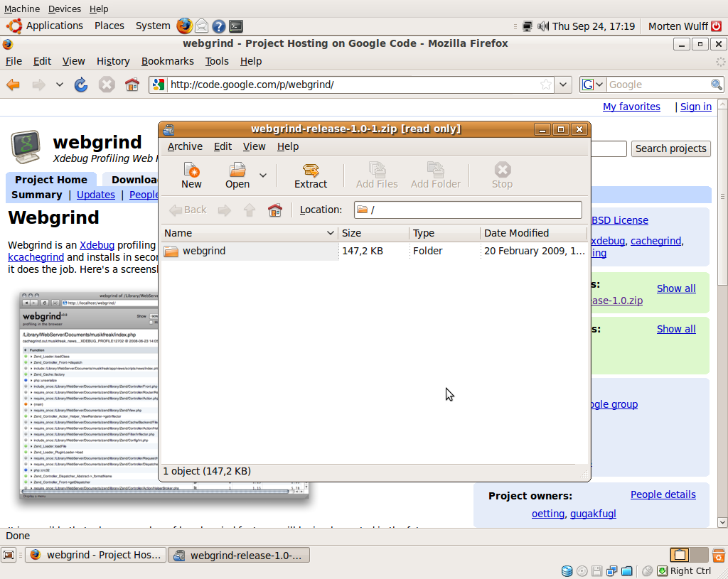Launch terminal from the top panel

[x=236, y=26]
